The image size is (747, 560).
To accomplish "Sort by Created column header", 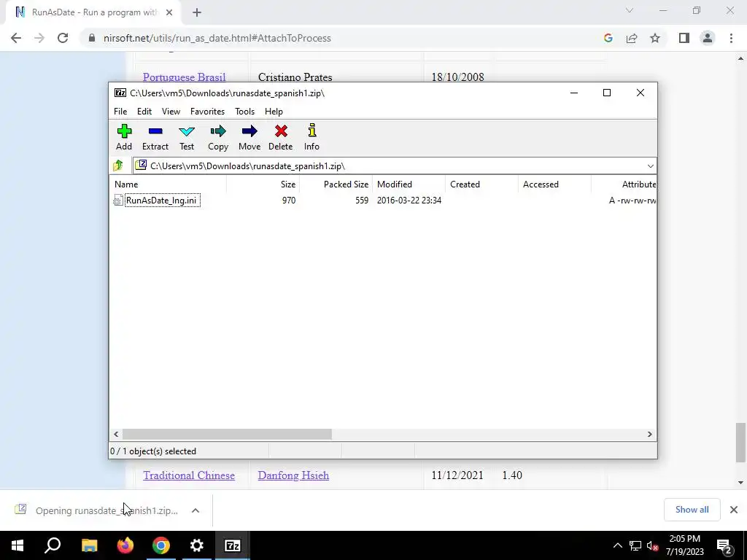I will (481, 184).
